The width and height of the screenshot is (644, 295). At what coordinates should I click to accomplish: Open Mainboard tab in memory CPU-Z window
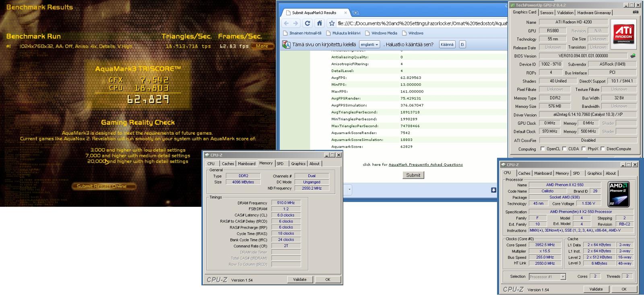coord(247,163)
